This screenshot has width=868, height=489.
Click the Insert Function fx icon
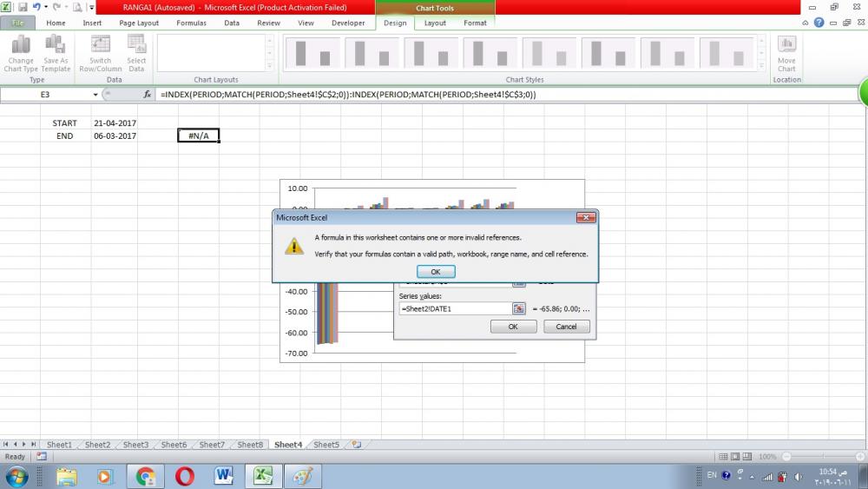[x=148, y=95]
